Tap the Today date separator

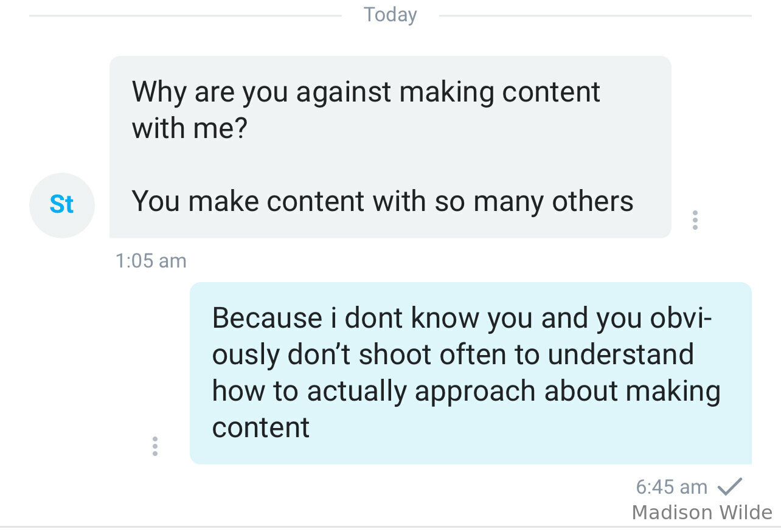click(x=390, y=15)
